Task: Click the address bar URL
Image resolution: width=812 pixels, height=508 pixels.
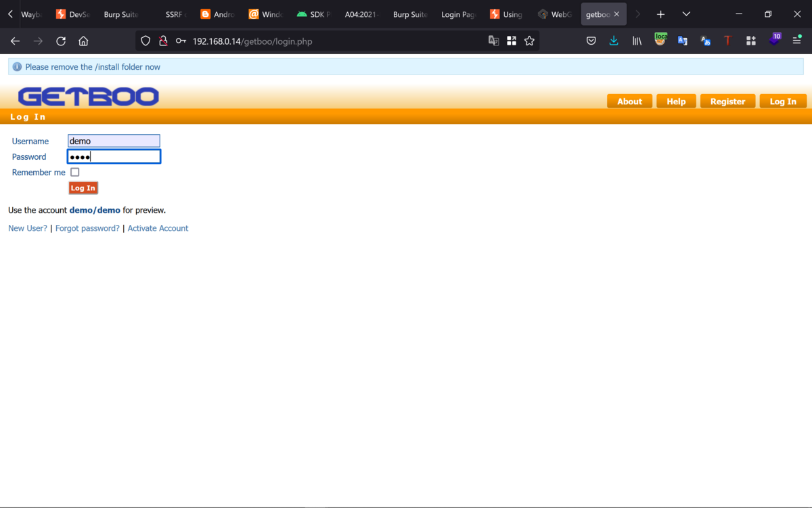Action: pos(252,41)
